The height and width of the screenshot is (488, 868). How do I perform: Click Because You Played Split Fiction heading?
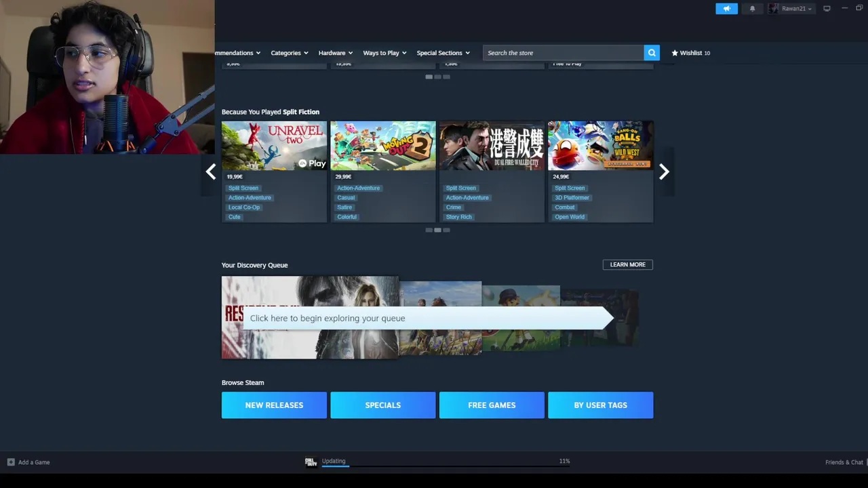point(271,112)
